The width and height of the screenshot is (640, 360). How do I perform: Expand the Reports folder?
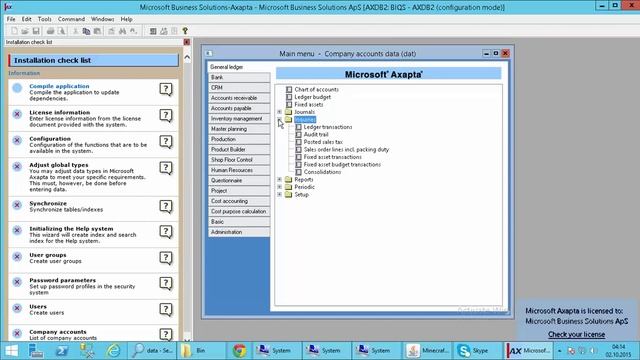(280, 180)
